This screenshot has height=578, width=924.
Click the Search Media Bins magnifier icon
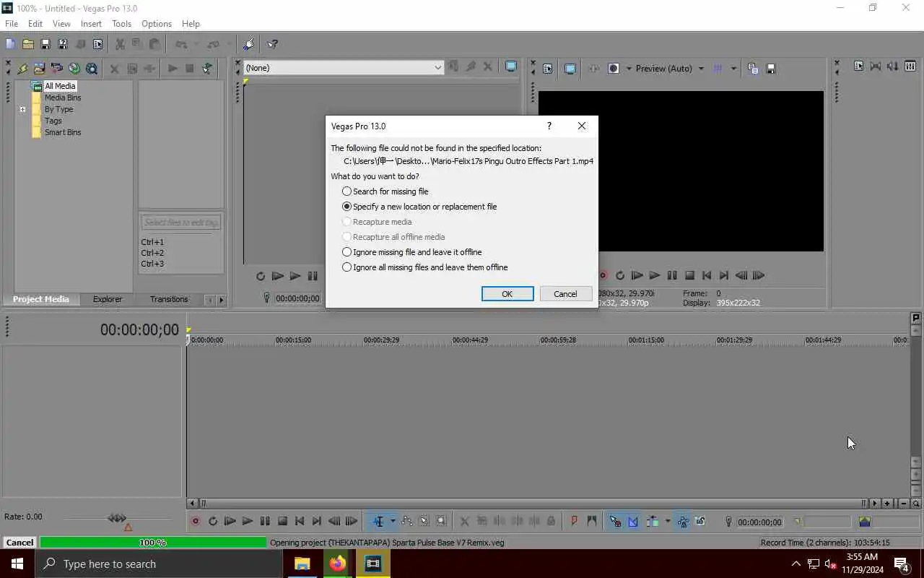point(92,69)
